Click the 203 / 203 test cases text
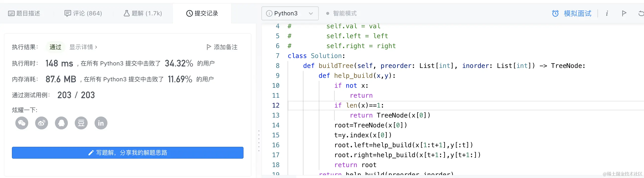This screenshot has height=178, width=644. (x=76, y=95)
